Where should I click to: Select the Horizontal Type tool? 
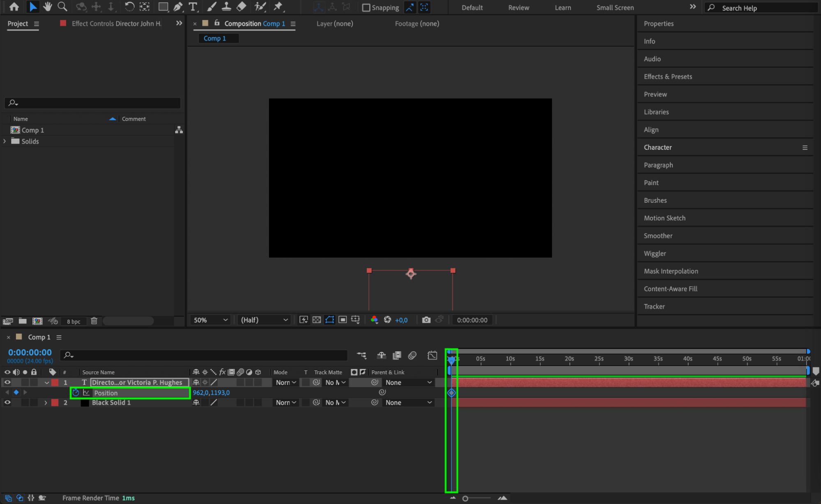193,7
